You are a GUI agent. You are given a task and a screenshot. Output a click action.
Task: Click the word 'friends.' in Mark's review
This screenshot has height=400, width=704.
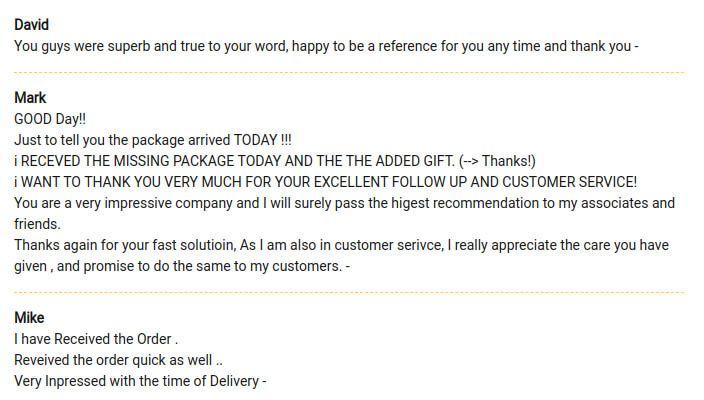point(37,224)
